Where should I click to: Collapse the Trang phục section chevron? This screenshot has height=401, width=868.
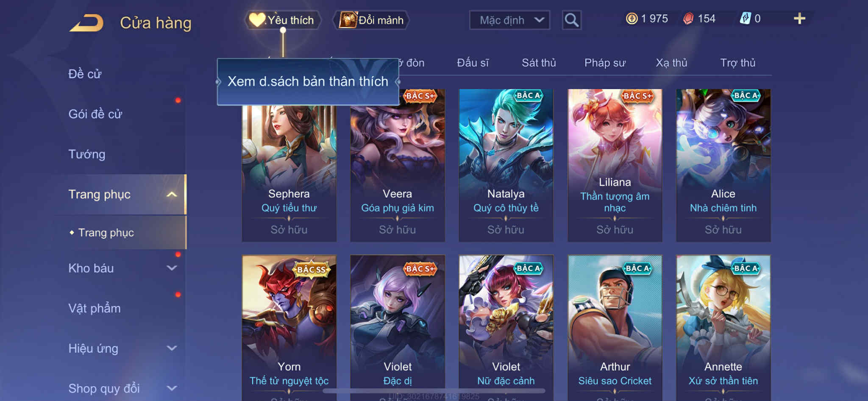click(x=172, y=194)
